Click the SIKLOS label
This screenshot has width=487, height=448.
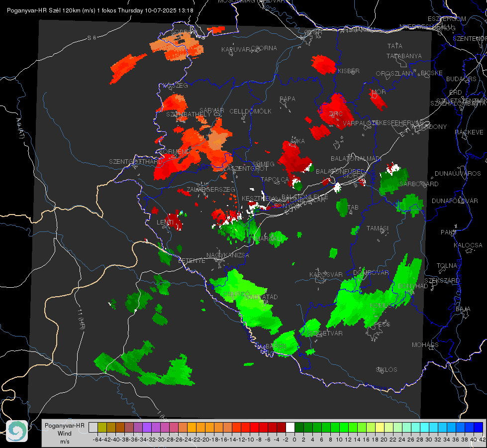(x=387, y=370)
